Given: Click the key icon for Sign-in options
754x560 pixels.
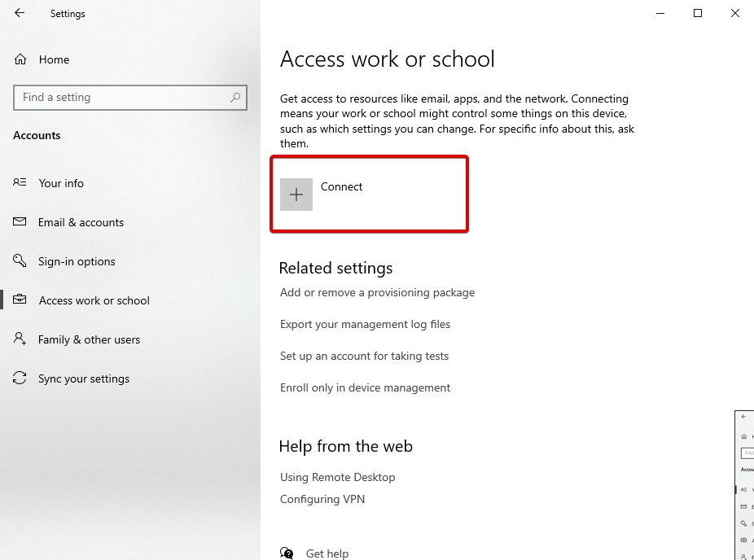Looking at the screenshot, I should 20,260.
